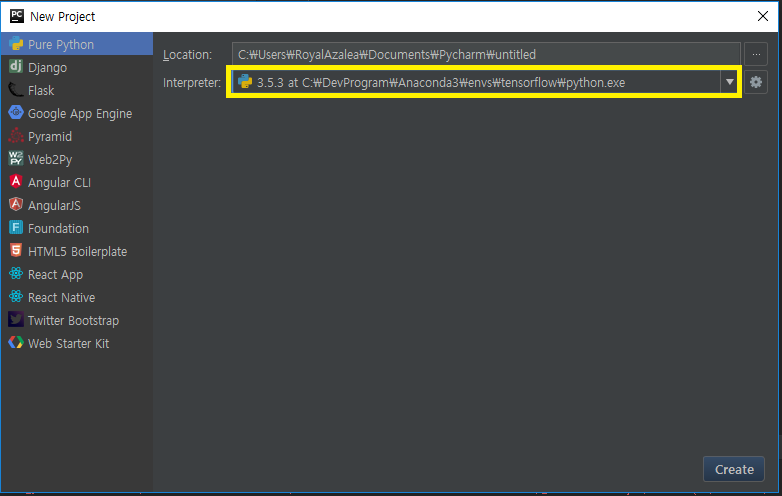Choose AngularJS project type
The image size is (782, 496).
[x=77, y=205]
